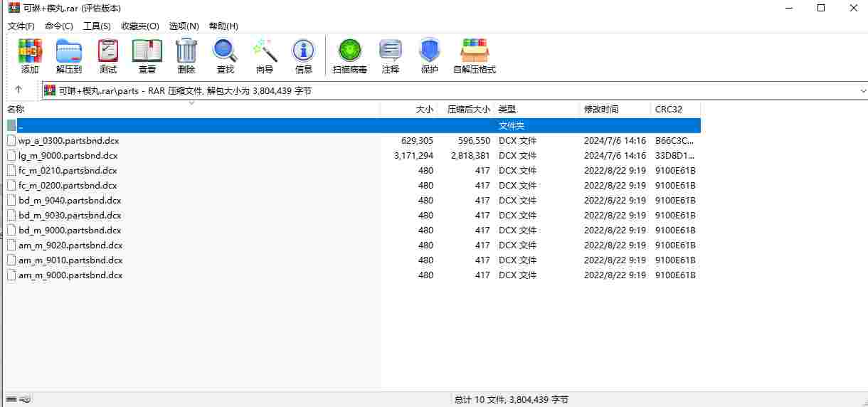Click the file icon of am_m_9000.partsbnd.dcx
868x407 pixels.
[x=11, y=275]
